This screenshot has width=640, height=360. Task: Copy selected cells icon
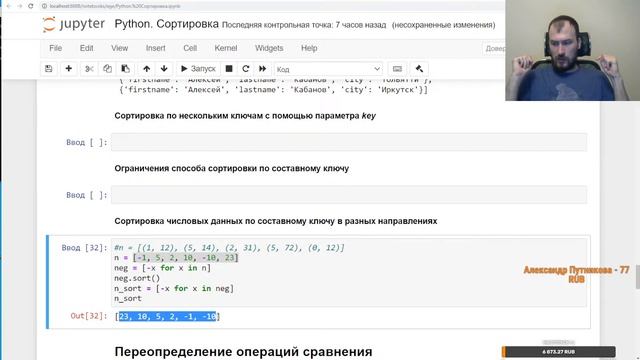click(x=107, y=69)
